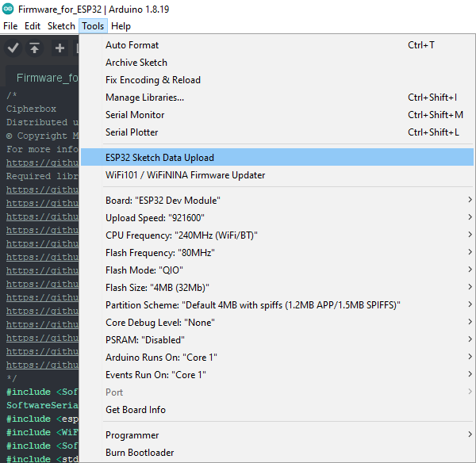The image size is (476, 463).
Task: Switch to the Firmware_for_ESP32 sketch tab
Action: click(x=43, y=78)
